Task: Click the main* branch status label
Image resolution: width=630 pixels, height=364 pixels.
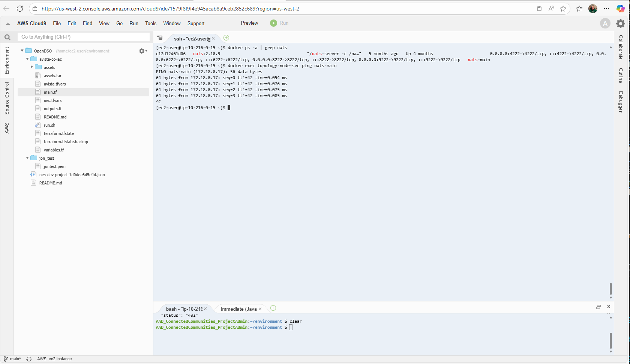Action: (15, 359)
